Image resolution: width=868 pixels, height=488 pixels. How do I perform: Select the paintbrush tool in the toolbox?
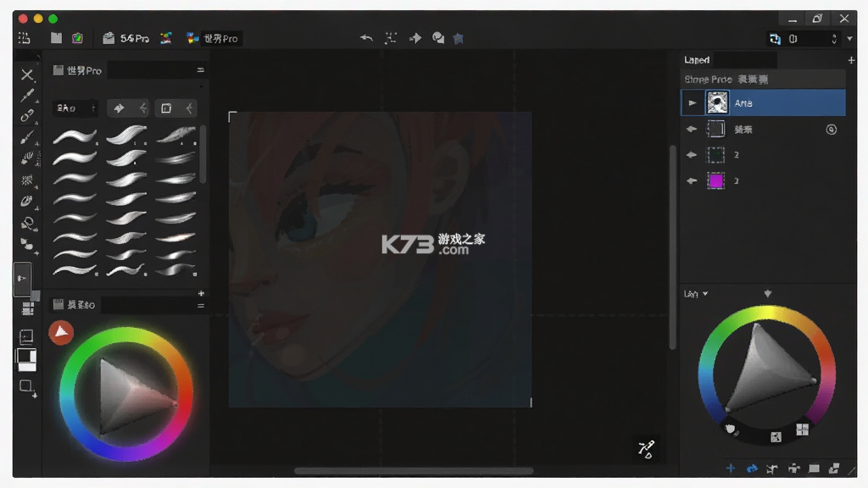coord(26,136)
